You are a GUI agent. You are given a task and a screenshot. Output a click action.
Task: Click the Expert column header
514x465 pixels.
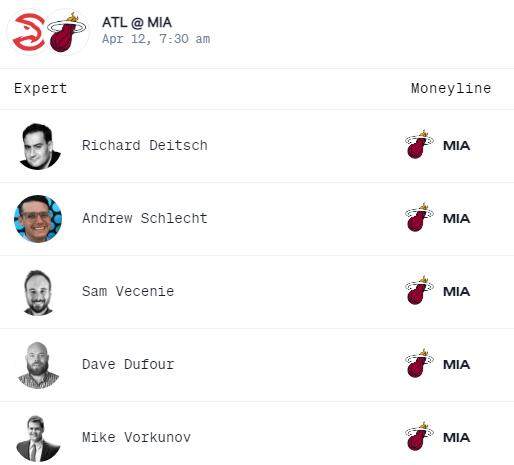pyautogui.click(x=41, y=89)
